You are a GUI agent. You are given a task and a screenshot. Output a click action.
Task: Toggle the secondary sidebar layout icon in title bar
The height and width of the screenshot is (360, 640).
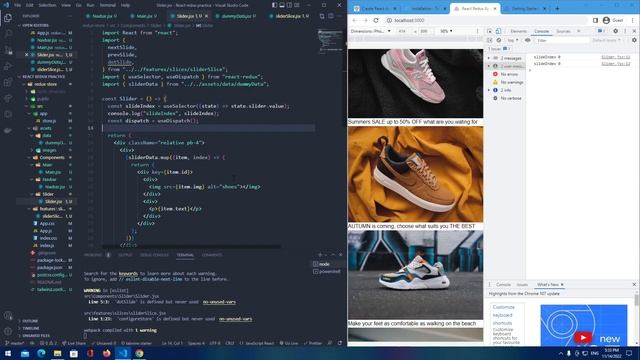[289, 5]
